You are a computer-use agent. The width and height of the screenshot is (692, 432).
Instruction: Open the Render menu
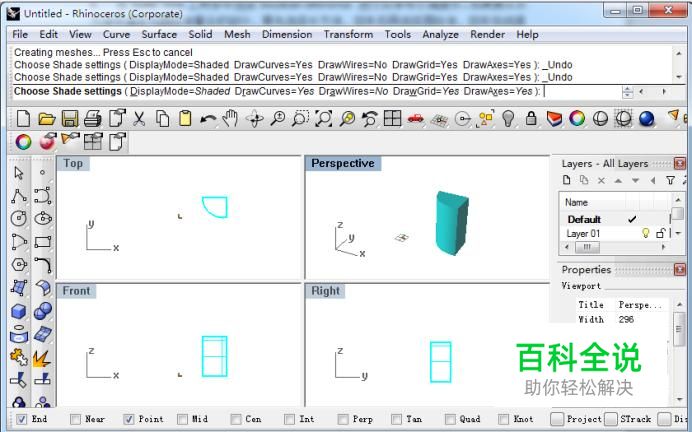pos(487,34)
